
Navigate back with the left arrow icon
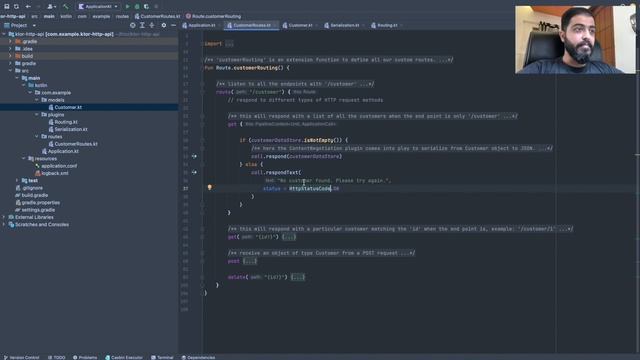pos(28,7)
